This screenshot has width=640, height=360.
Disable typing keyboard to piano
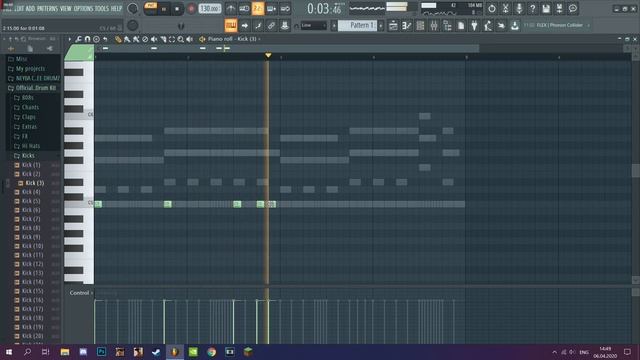tap(231, 26)
